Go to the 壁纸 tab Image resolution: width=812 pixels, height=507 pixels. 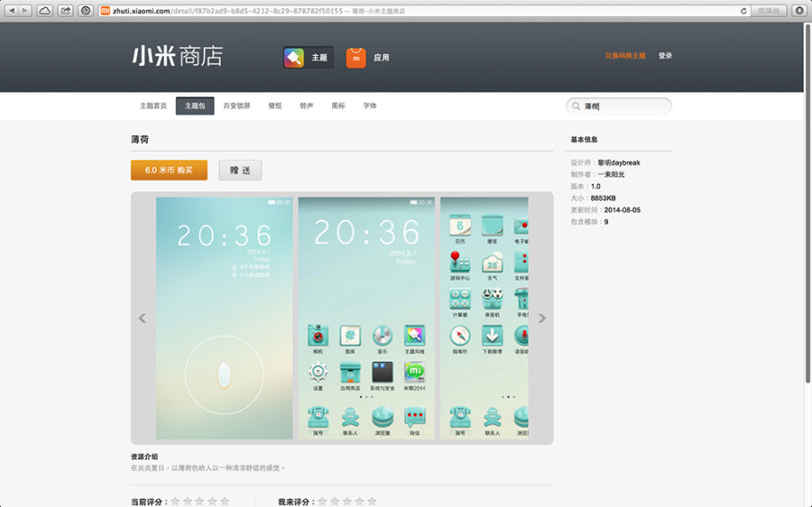click(x=275, y=106)
